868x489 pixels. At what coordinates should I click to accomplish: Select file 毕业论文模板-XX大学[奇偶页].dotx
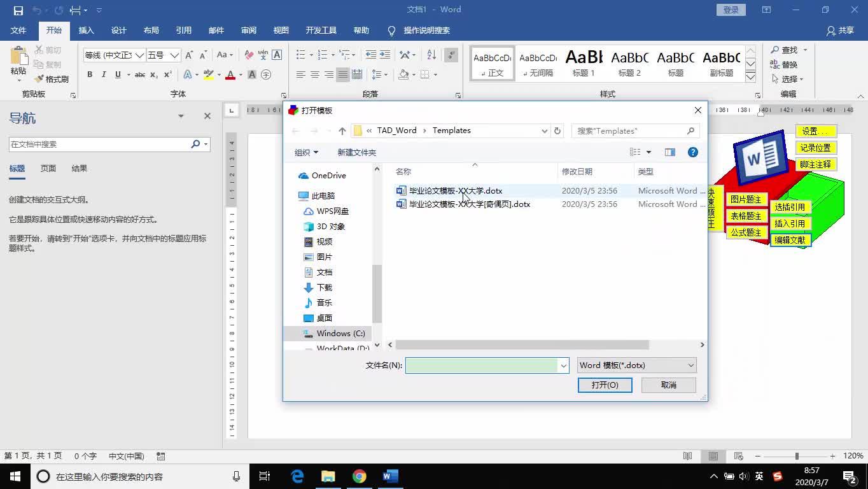tap(470, 204)
